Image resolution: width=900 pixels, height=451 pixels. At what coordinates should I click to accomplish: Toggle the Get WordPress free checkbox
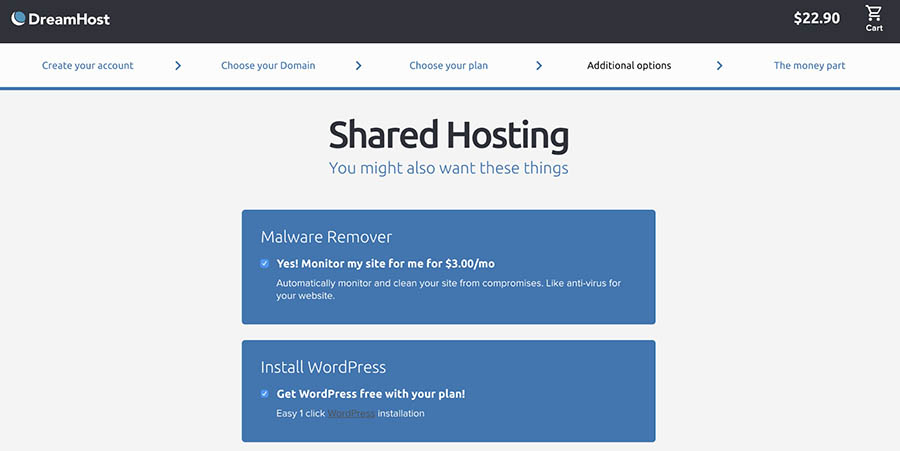tap(265, 394)
